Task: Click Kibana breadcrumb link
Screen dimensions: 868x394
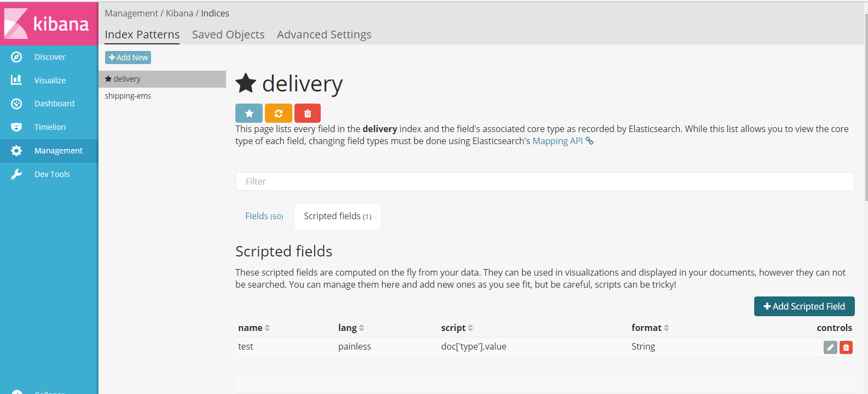Action: pyautogui.click(x=180, y=13)
